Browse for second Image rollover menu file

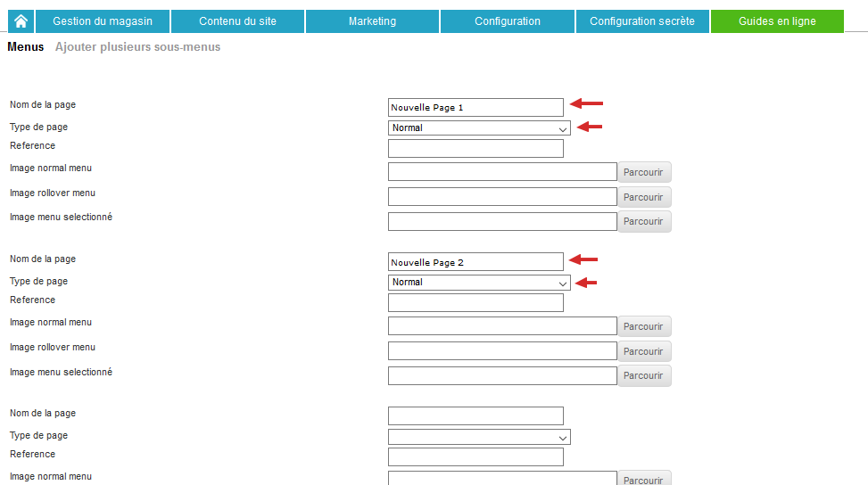[644, 351]
